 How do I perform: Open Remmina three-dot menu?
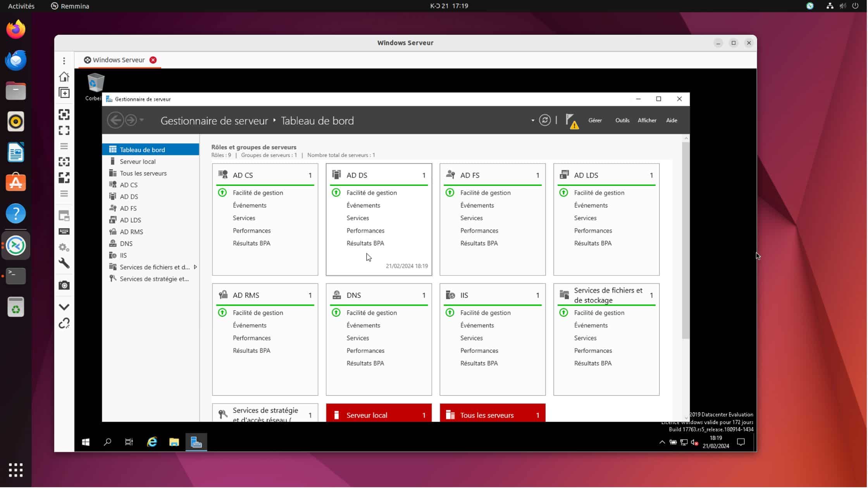[x=64, y=61]
